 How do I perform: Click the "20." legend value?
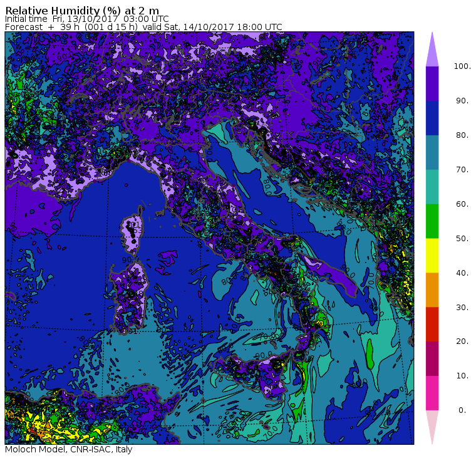point(462,341)
